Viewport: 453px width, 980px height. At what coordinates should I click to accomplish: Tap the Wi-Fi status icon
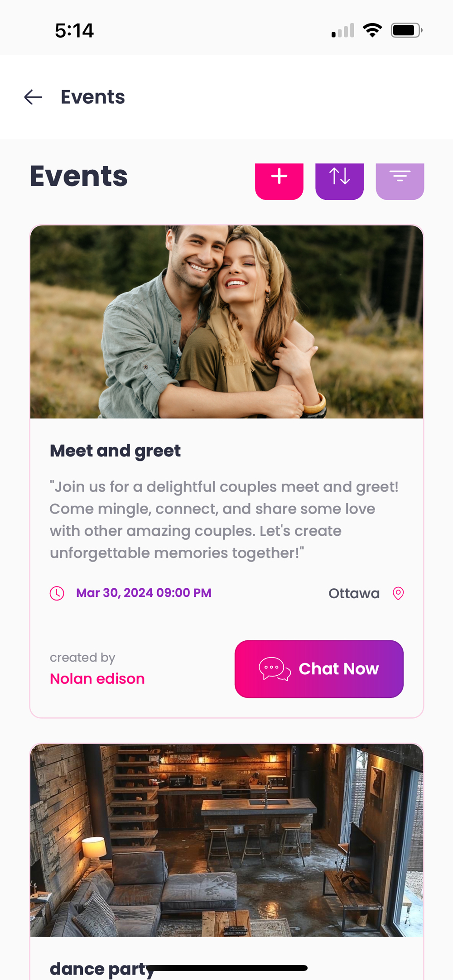[372, 30]
